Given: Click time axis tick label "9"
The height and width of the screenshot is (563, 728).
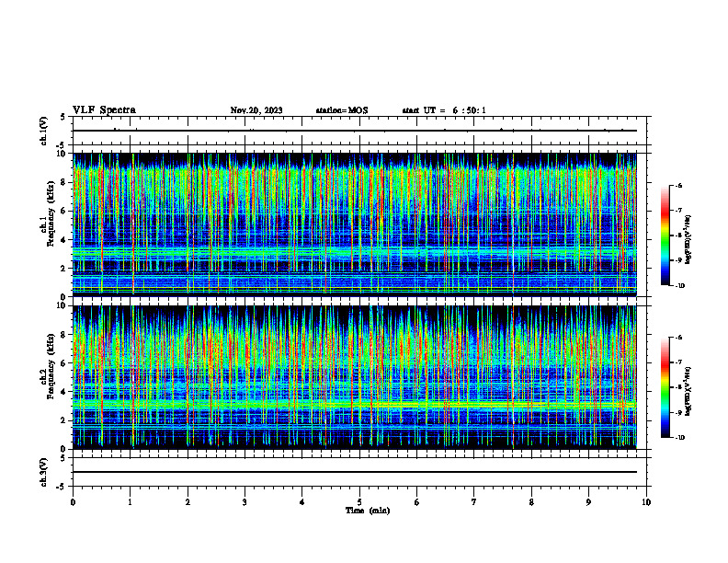Looking at the screenshot, I should 588,502.
